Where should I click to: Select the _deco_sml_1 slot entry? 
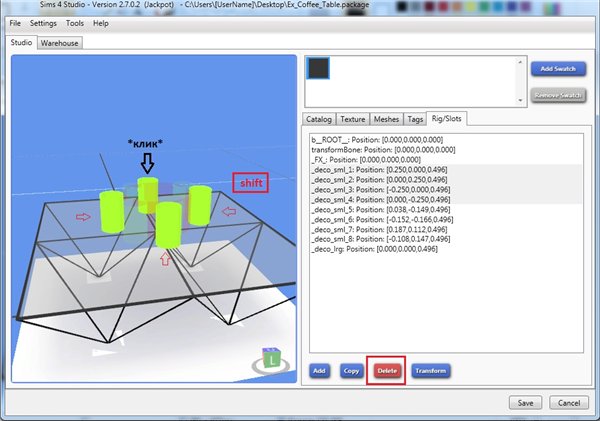(385, 169)
